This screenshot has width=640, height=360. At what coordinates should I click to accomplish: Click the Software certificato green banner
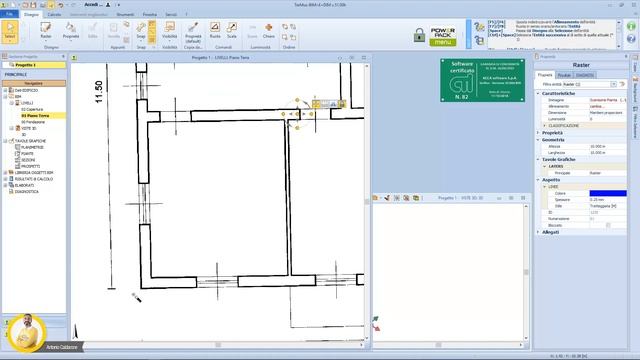[x=482, y=80]
